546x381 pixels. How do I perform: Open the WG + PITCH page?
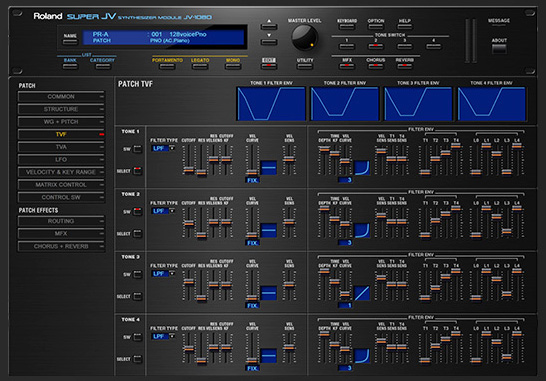61,122
